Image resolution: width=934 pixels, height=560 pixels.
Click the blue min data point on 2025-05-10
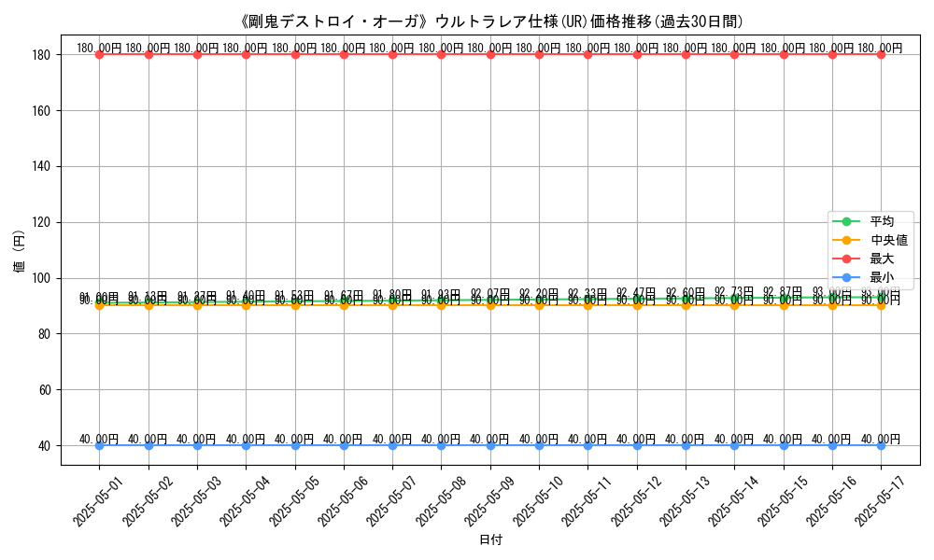[x=539, y=446]
